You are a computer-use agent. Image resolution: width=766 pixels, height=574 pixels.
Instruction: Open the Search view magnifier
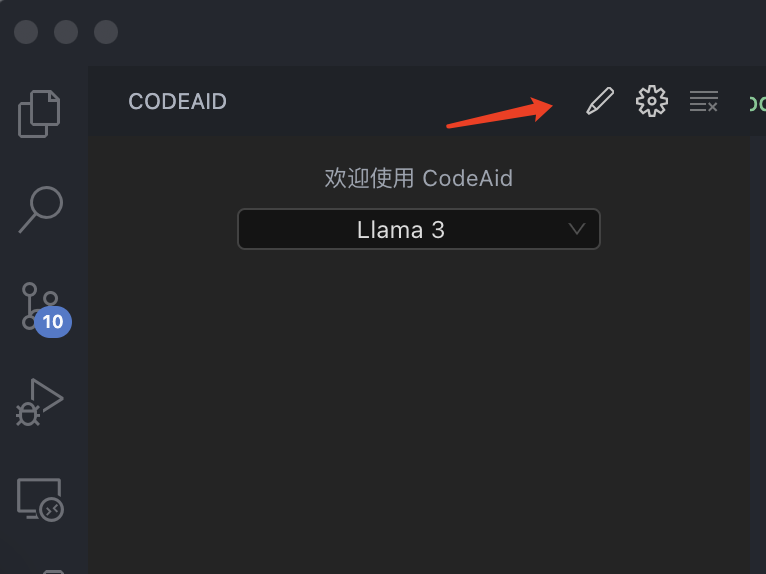(41, 209)
